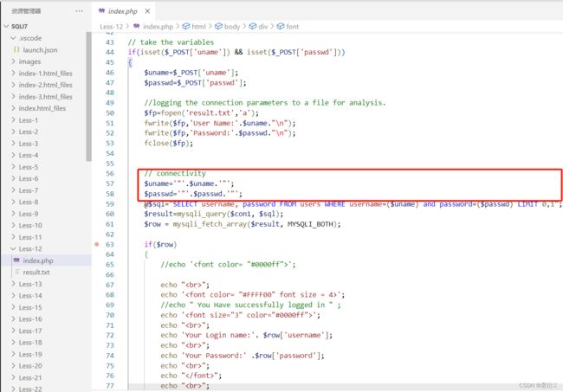Expand the Less-3 folder
The width and height of the screenshot is (563, 392).
tap(13, 144)
